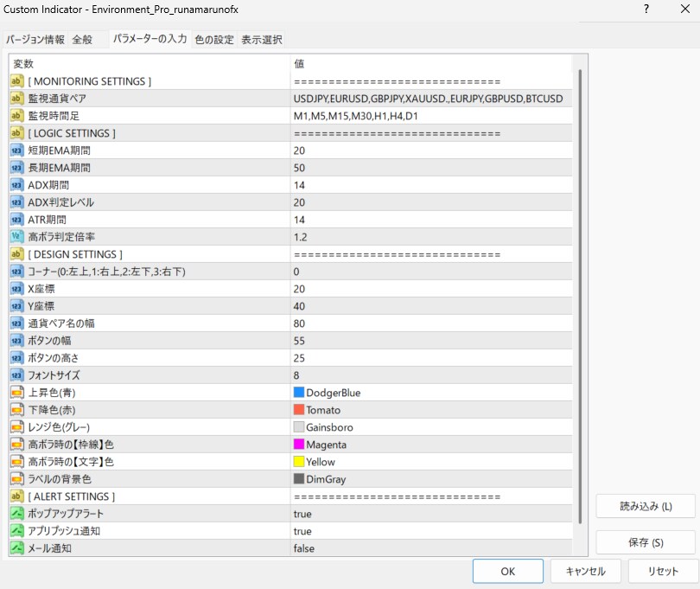
Task: Click the color icon beside レンジ色(グレー)
Action: click(x=16, y=427)
